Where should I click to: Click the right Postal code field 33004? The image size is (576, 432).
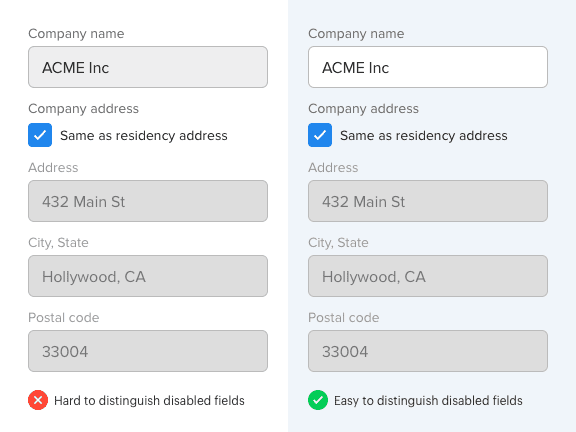tap(428, 351)
